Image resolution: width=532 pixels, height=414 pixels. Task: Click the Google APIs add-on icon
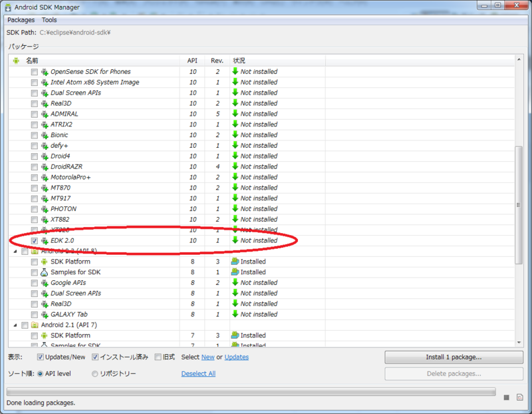(x=45, y=283)
